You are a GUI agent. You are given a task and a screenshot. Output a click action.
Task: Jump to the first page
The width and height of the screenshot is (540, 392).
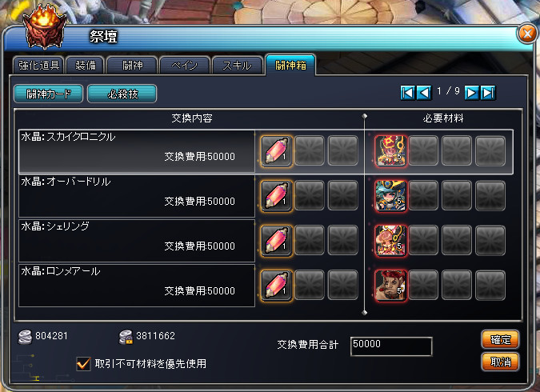coord(408,93)
